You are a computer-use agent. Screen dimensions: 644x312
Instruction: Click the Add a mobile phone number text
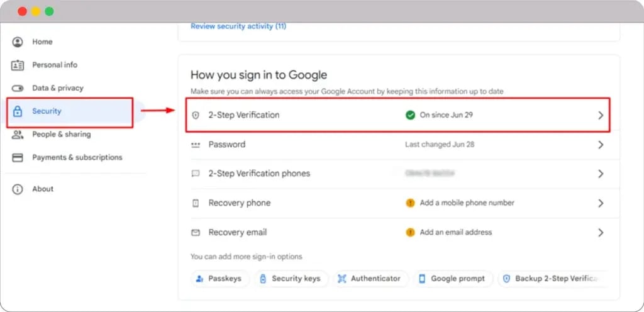(467, 203)
